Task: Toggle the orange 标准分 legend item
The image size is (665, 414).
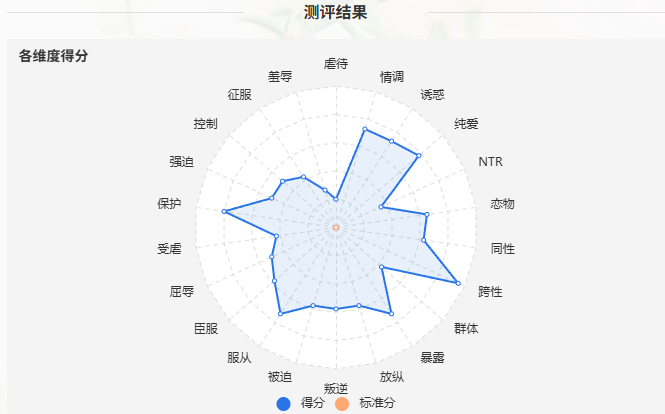Action: [x=365, y=403]
